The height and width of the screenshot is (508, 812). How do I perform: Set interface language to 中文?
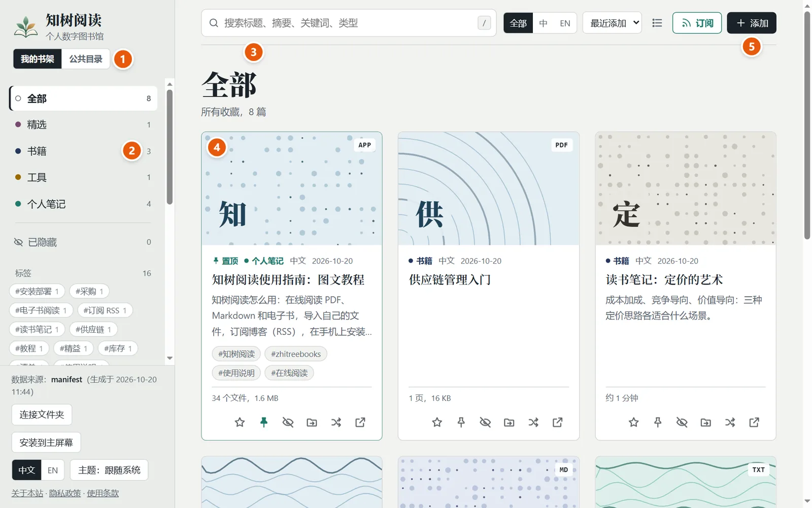(26, 470)
